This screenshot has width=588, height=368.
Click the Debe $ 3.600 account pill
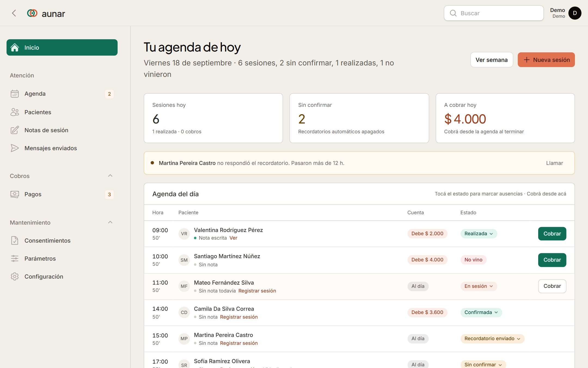pos(427,312)
